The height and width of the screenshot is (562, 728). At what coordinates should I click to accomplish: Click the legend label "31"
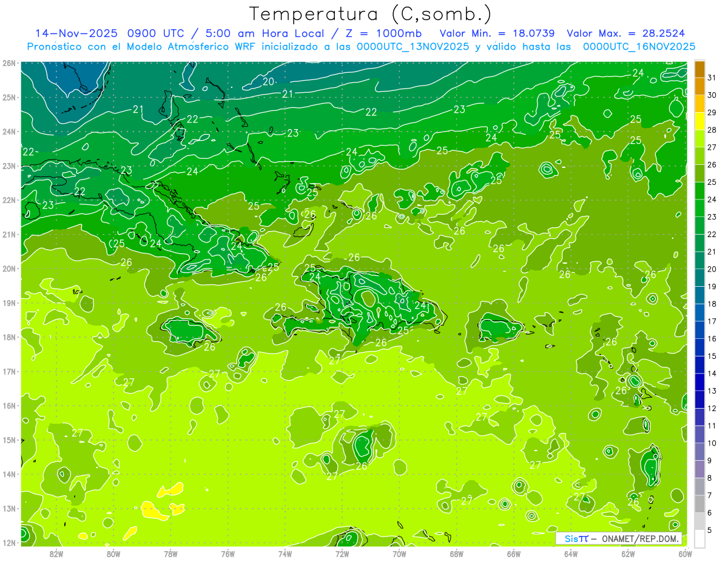tap(712, 78)
